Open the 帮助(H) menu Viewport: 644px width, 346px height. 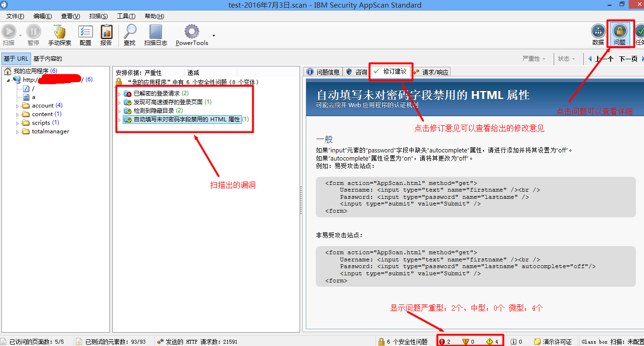(154, 16)
